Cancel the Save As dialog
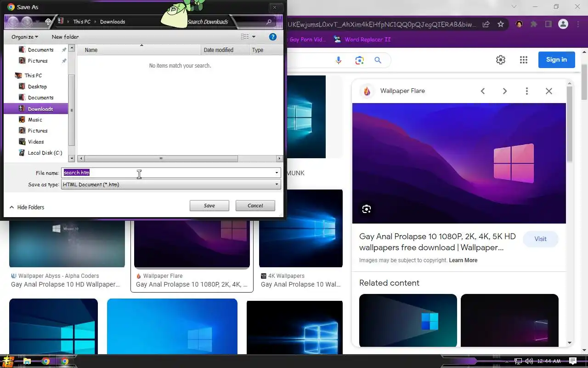The height and width of the screenshot is (368, 588). pyautogui.click(x=255, y=206)
